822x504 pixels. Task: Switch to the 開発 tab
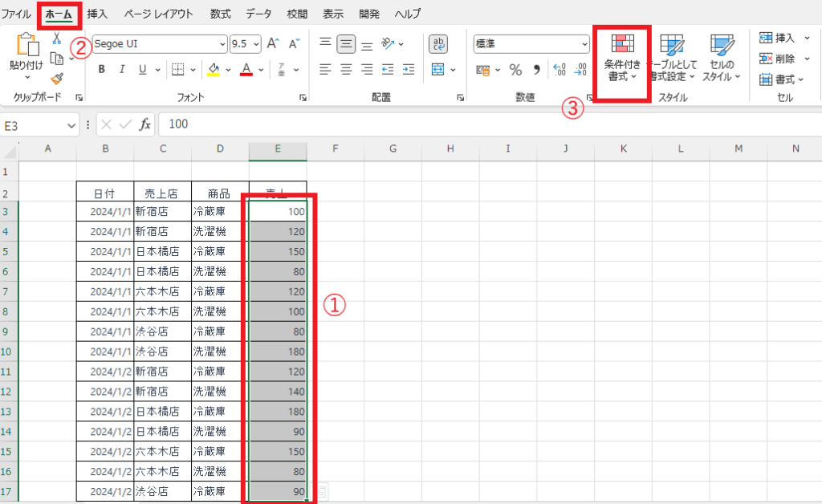pyautogui.click(x=369, y=14)
